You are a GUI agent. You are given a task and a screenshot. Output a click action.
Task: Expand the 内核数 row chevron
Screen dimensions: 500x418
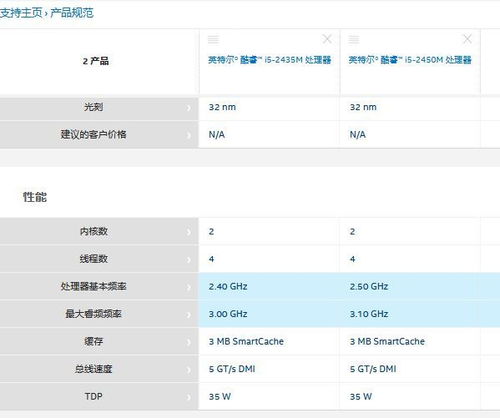coord(189,232)
